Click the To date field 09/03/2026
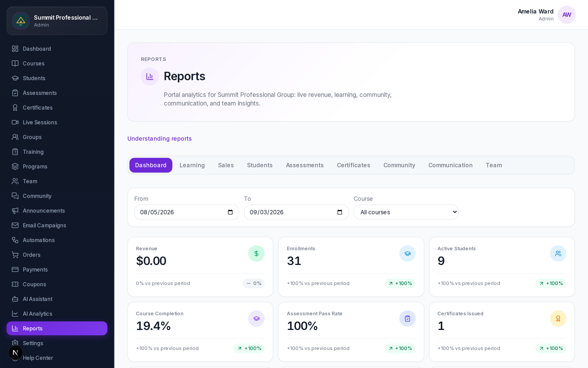This screenshot has height=368, width=588. point(296,212)
